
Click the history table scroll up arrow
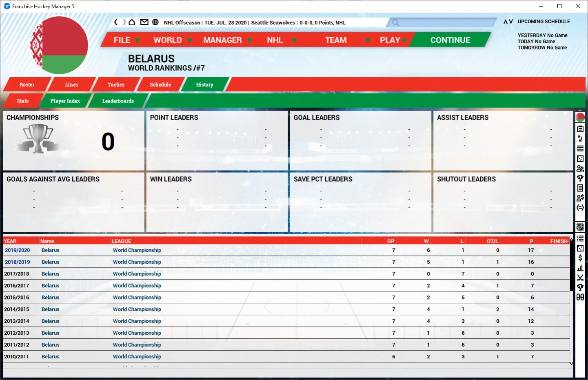pos(571,240)
